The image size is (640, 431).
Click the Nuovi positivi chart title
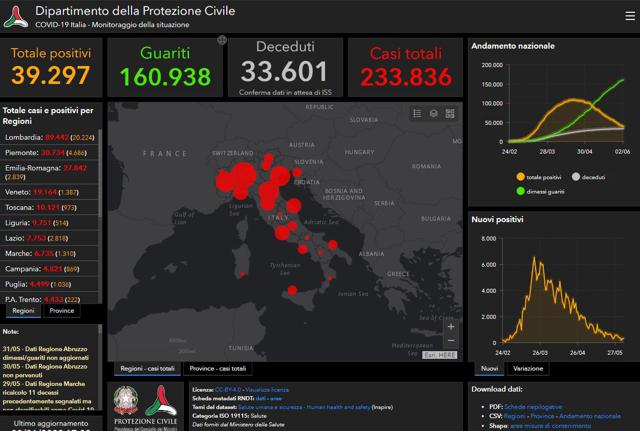pyautogui.click(x=497, y=219)
